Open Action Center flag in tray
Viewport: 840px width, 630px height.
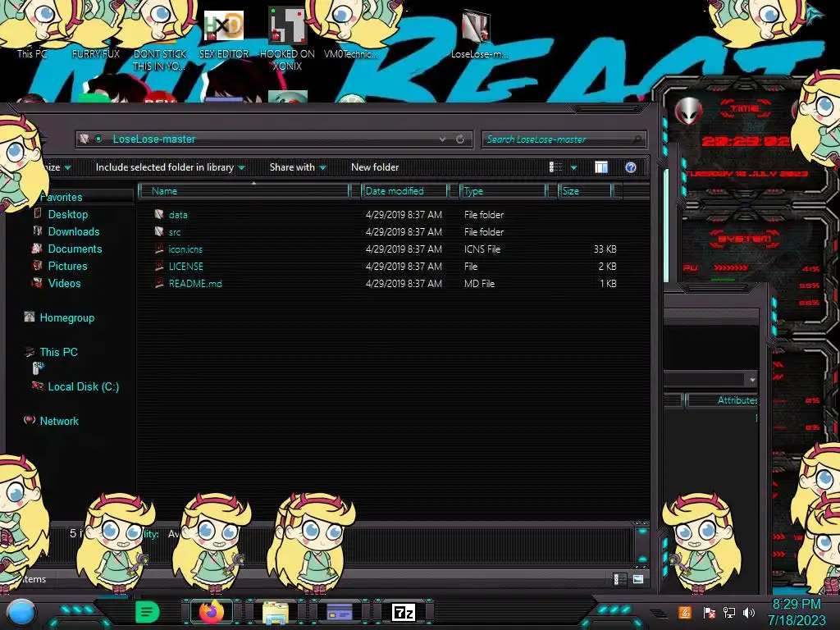pyautogui.click(x=709, y=612)
